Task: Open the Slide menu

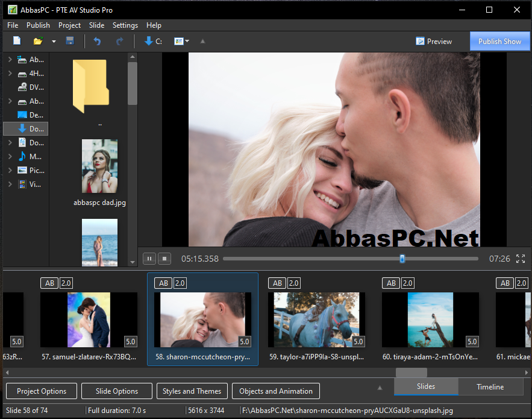Action: (96, 25)
